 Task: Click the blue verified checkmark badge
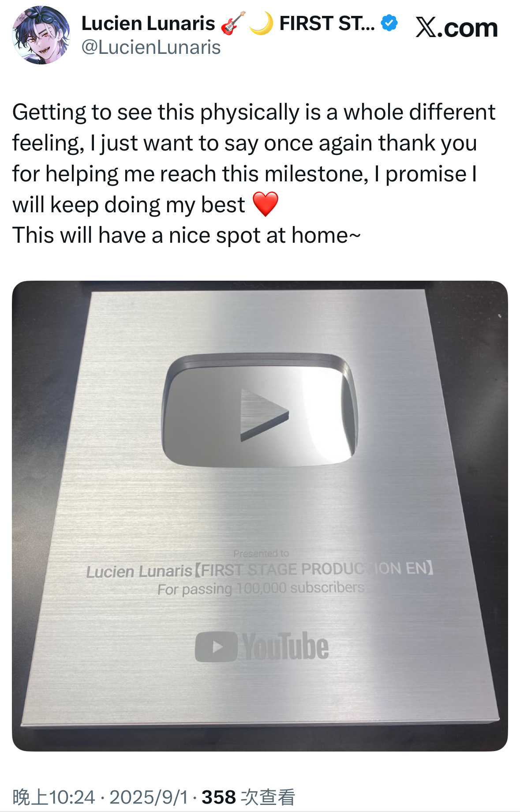389,23
